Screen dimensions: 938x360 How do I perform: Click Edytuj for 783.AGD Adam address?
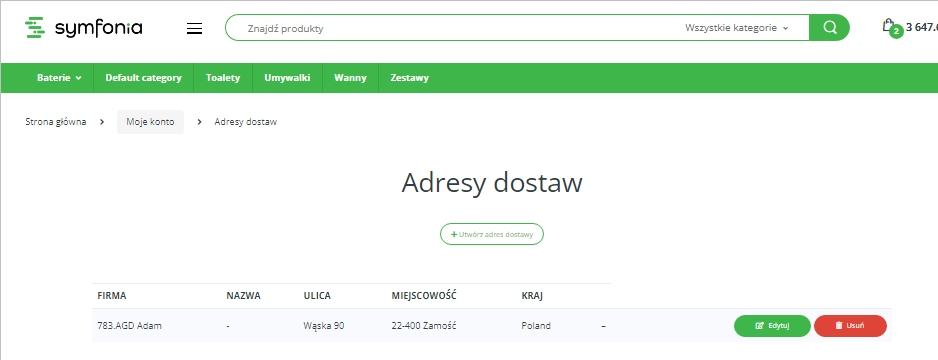(x=772, y=326)
